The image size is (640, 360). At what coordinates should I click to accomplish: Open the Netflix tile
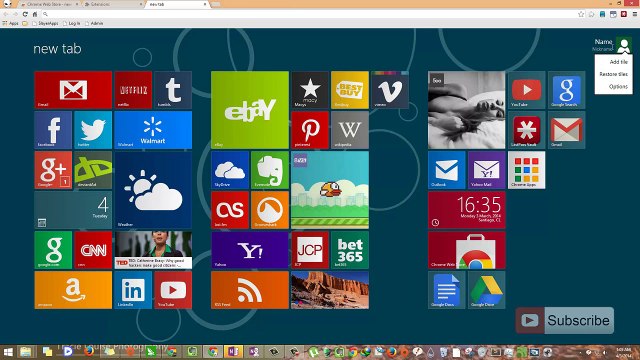pos(133,90)
